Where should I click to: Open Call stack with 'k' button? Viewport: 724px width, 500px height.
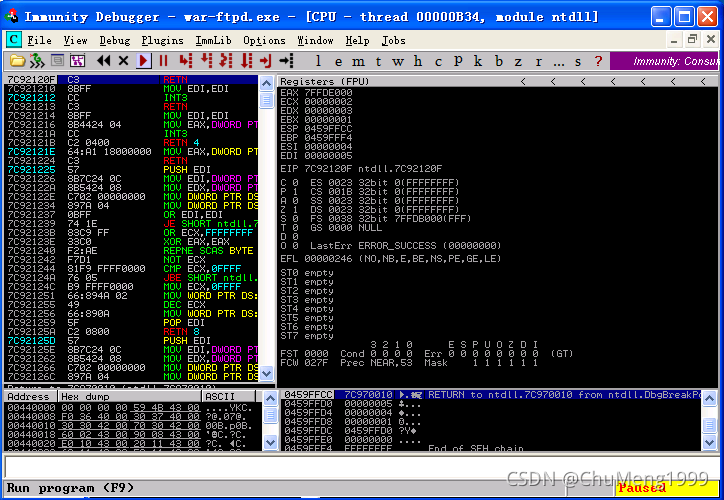click(478, 61)
